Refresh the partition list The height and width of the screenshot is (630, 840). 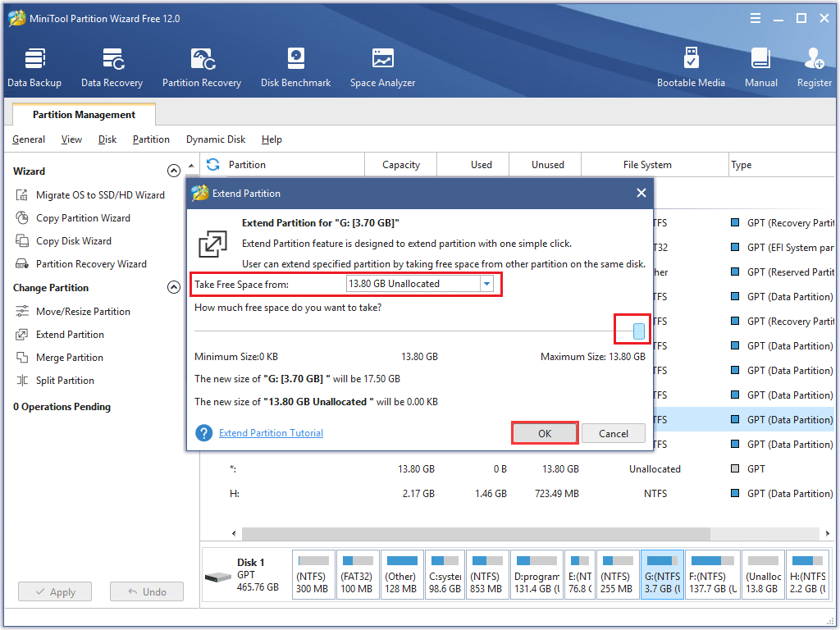pyautogui.click(x=213, y=164)
